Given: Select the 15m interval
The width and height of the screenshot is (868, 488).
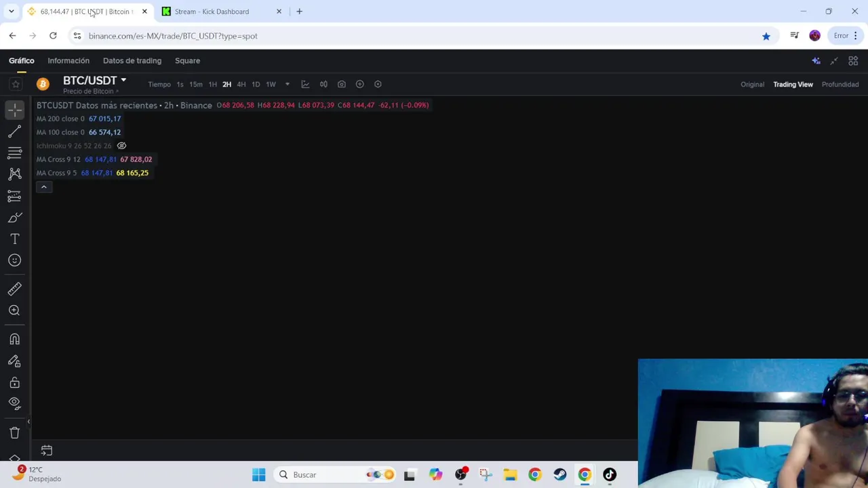Looking at the screenshot, I should coord(196,85).
